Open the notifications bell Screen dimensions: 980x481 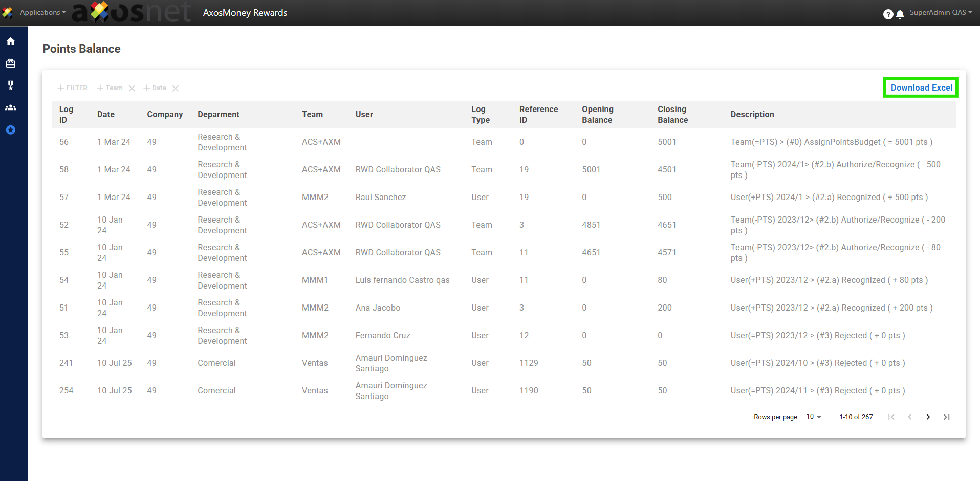[900, 14]
